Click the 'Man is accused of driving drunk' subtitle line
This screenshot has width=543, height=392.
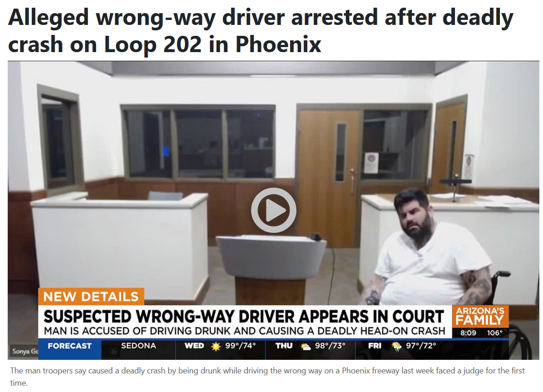244,331
